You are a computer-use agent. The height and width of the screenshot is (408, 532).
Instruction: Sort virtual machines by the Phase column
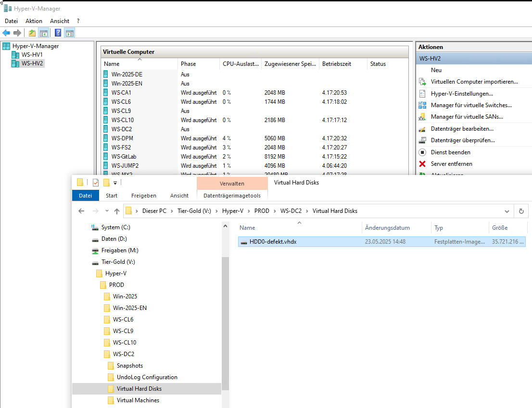point(199,64)
